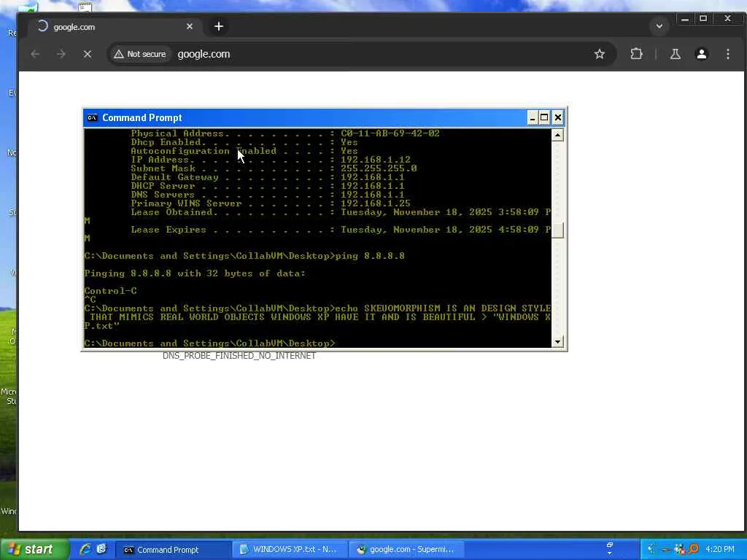Bookmark this page with the star icon

point(600,54)
